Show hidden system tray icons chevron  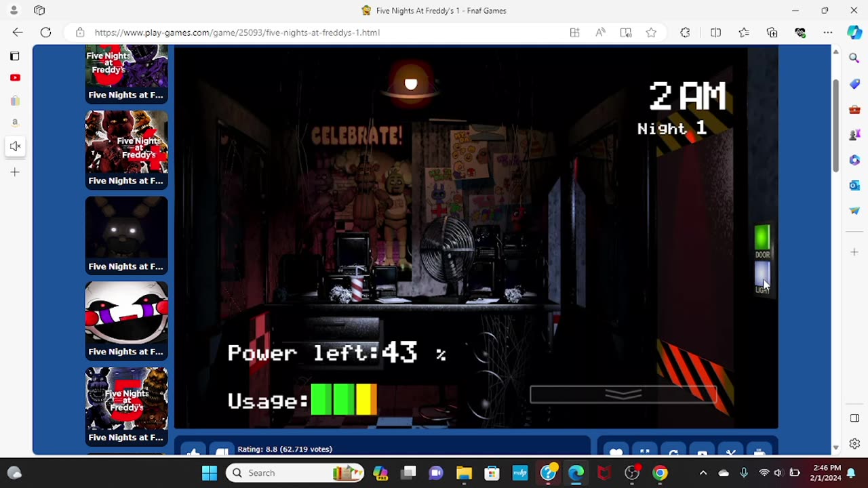point(703,473)
